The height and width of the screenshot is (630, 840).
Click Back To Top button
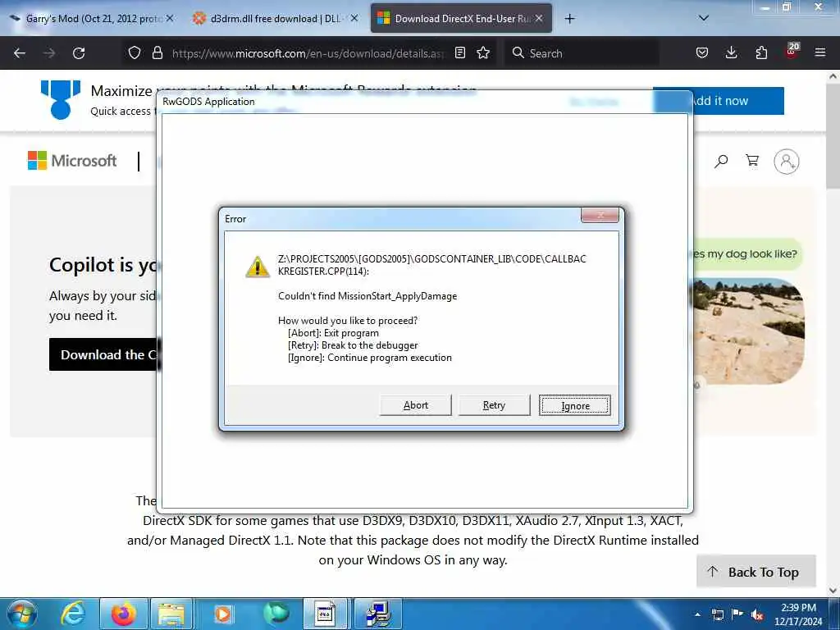(x=756, y=572)
